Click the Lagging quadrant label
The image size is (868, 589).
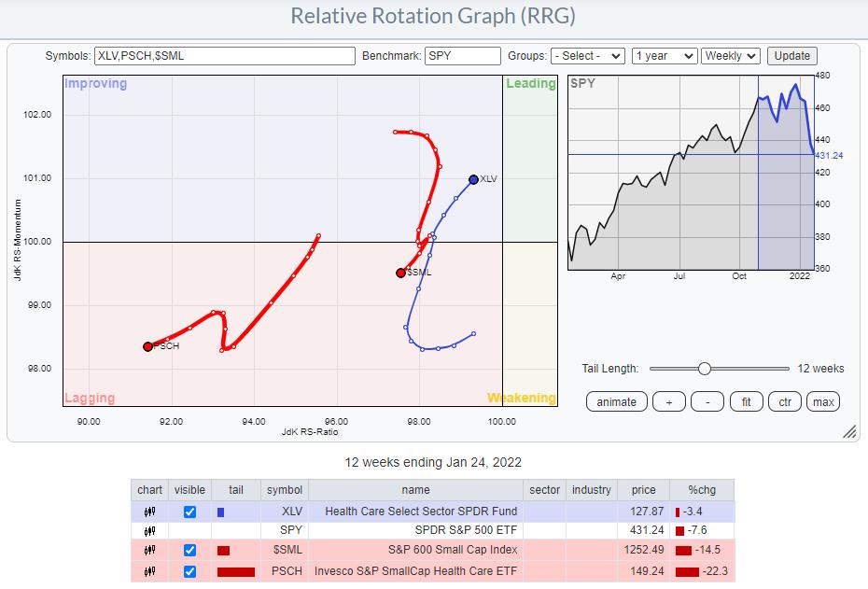pyautogui.click(x=90, y=398)
